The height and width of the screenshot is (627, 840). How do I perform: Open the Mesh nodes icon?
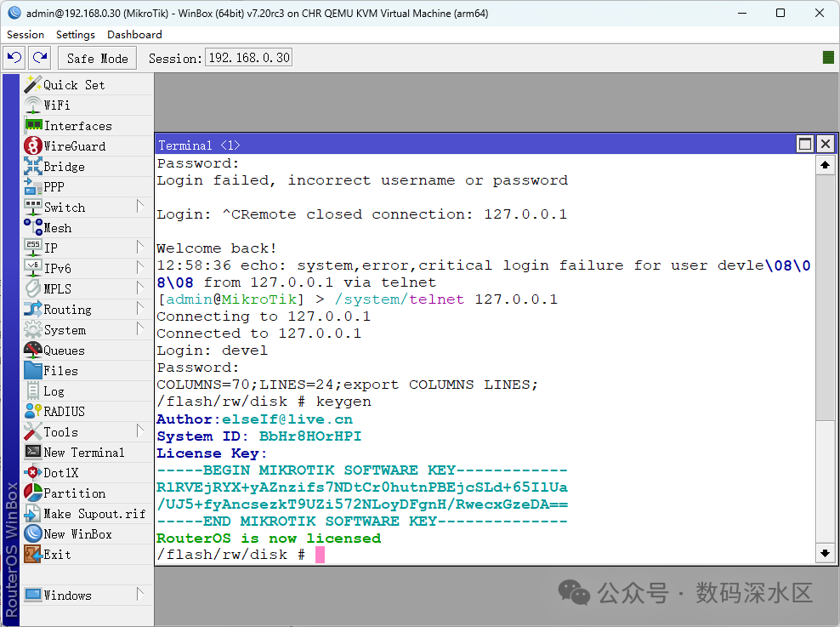[32, 227]
